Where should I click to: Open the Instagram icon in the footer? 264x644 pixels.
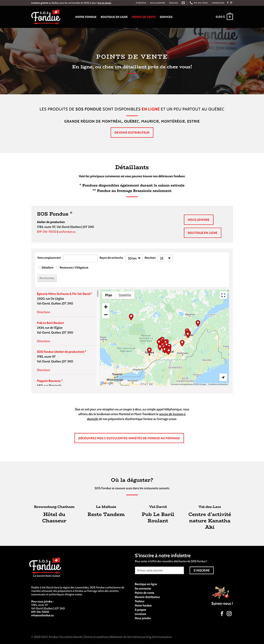229,614
